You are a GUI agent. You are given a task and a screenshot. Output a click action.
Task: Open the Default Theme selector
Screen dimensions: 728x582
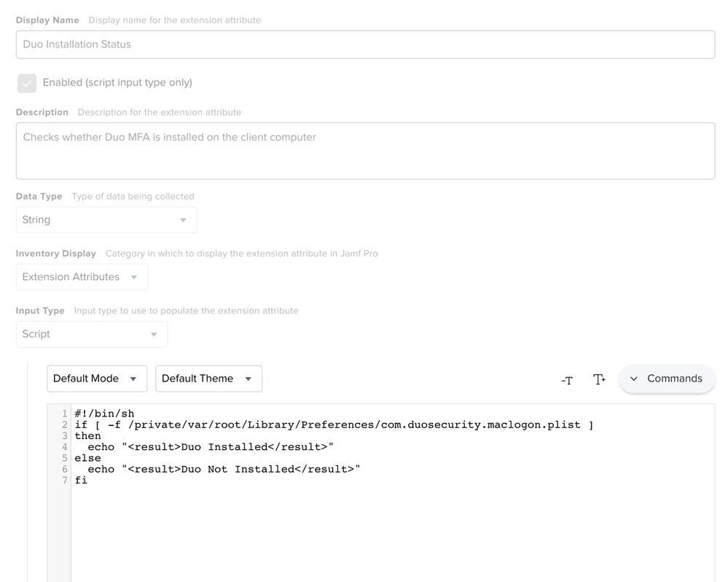(x=208, y=379)
